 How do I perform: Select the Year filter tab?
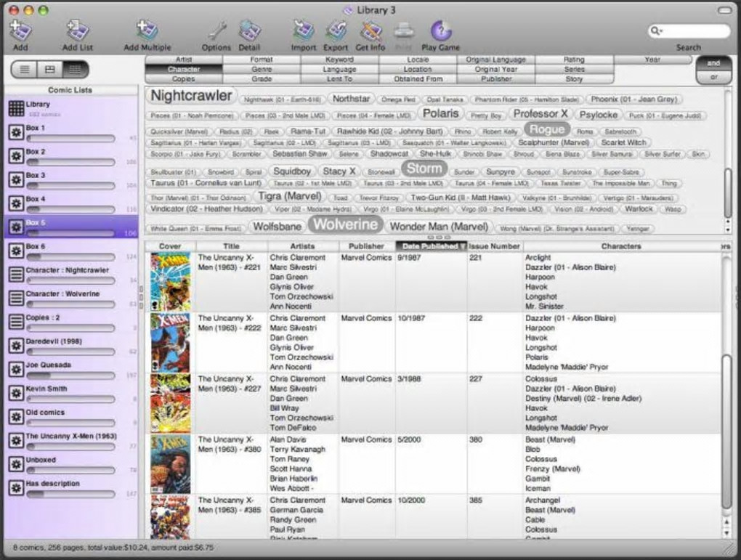[x=652, y=60]
